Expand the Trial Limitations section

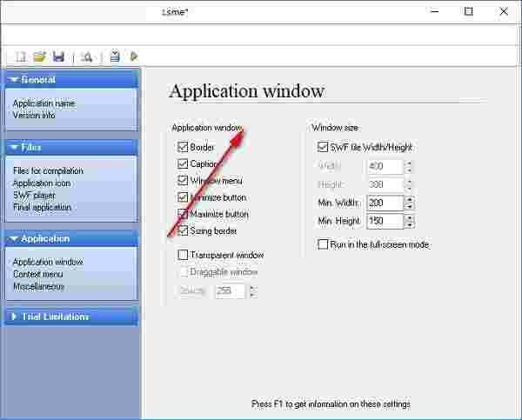point(72,317)
